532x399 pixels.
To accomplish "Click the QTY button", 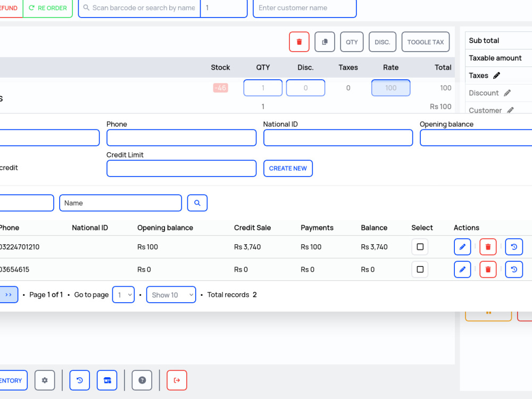I will pos(352,41).
